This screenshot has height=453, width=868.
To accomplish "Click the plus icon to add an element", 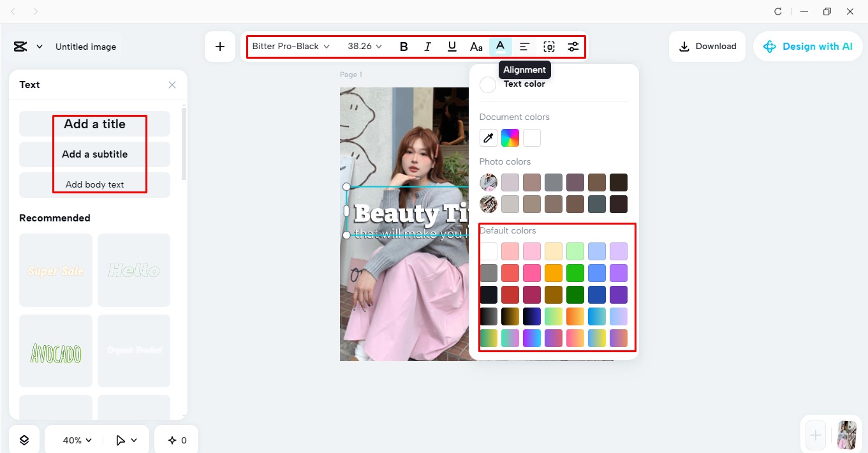I will [219, 46].
